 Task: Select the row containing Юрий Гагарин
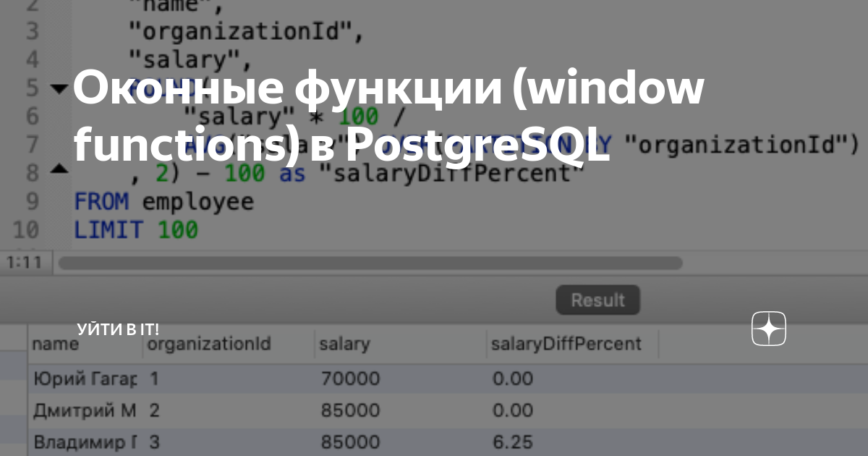click(217, 378)
